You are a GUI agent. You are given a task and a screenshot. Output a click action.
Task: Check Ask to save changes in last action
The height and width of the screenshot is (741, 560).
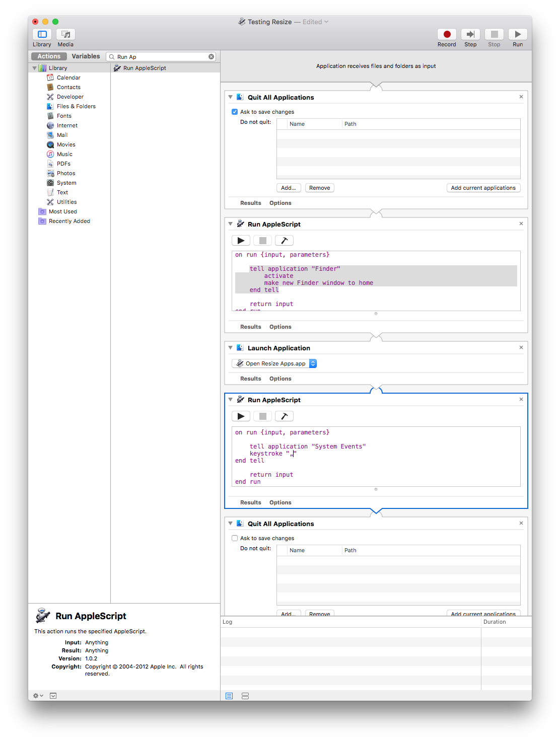pyautogui.click(x=235, y=538)
